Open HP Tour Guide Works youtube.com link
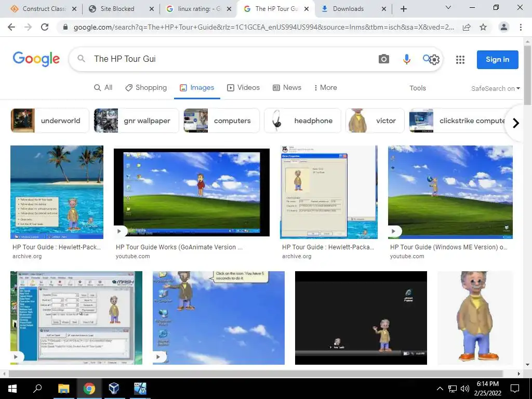 179,251
